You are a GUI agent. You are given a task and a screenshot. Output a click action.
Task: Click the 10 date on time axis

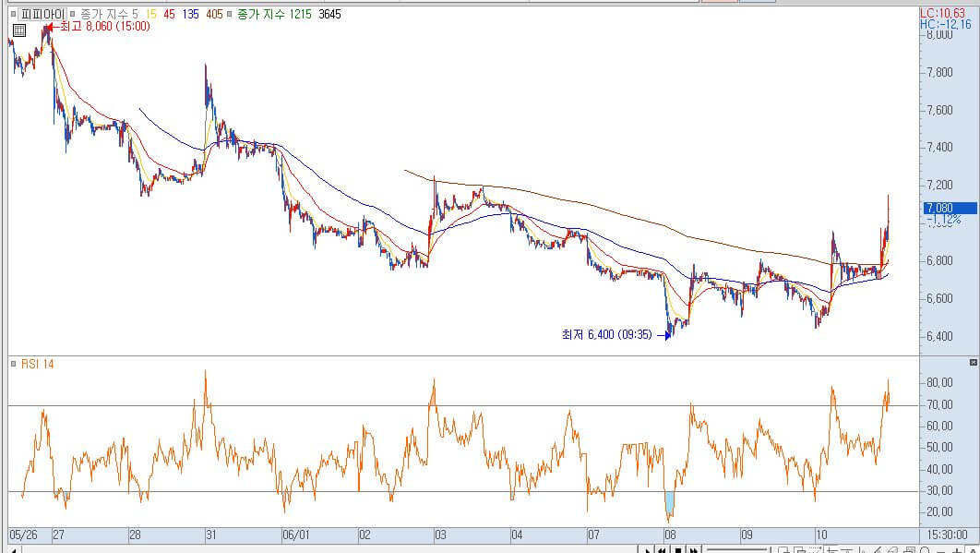click(821, 535)
